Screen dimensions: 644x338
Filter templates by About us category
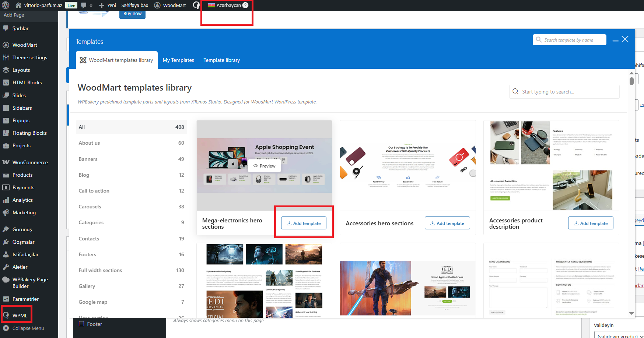point(132,143)
